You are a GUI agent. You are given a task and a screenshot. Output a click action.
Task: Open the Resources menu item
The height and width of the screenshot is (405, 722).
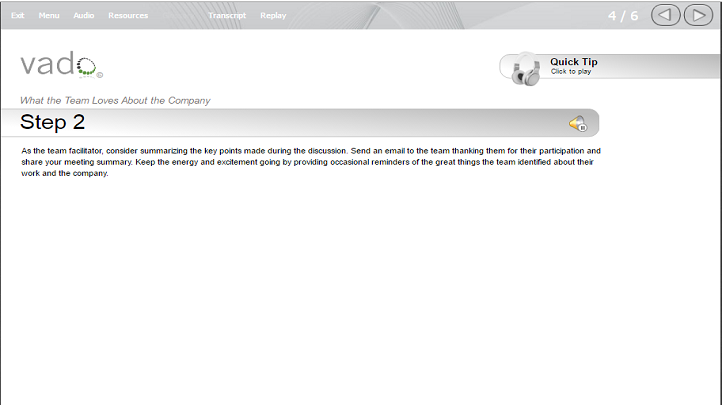[x=128, y=15]
